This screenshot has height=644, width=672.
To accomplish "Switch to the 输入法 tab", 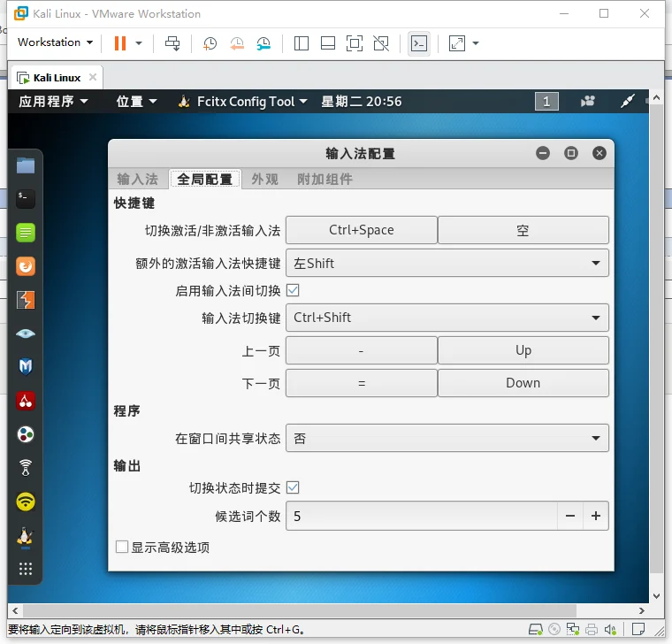I will 138,179.
